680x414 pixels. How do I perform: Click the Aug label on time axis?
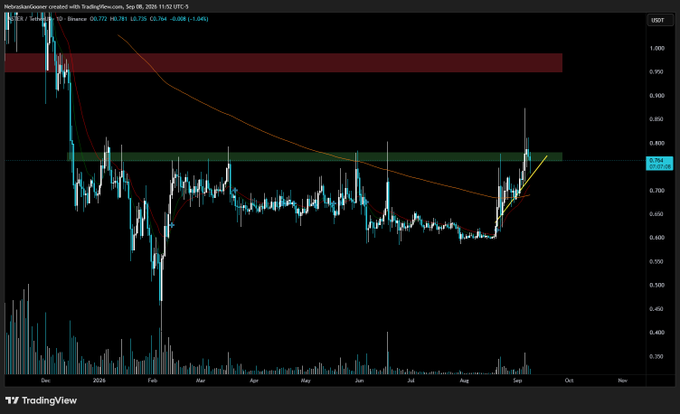(464, 381)
